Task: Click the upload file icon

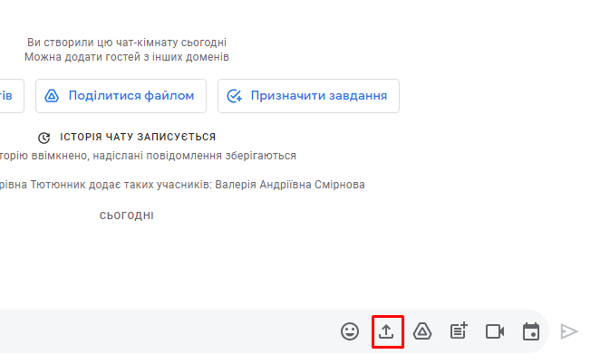Action: [387, 331]
